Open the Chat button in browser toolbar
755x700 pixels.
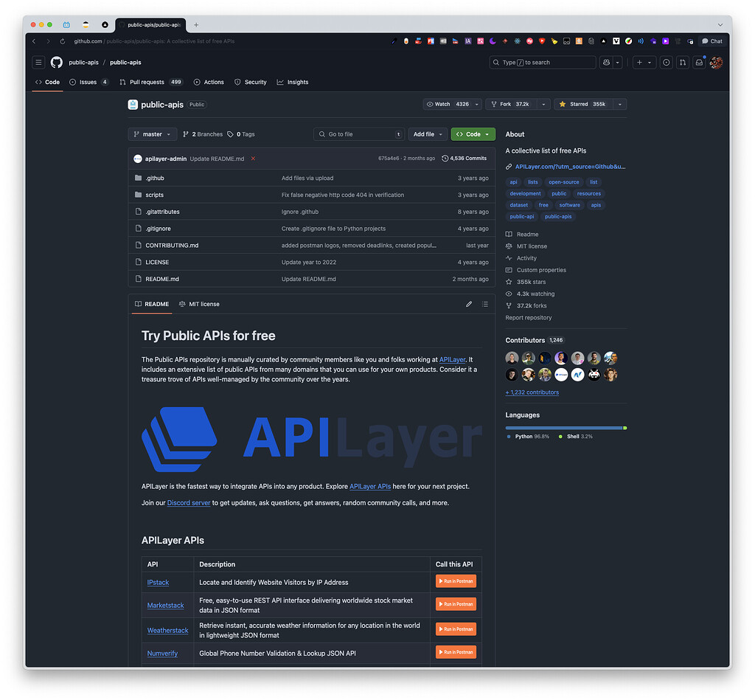(x=712, y=41)
